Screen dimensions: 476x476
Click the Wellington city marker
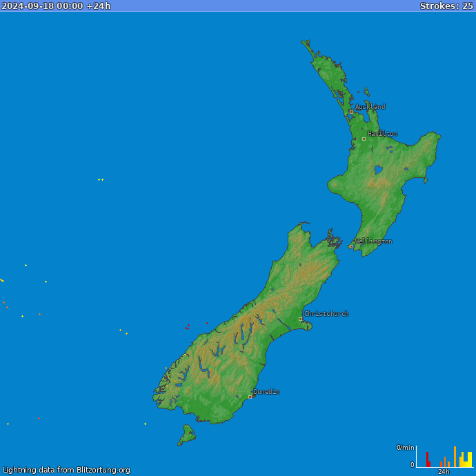351,246
